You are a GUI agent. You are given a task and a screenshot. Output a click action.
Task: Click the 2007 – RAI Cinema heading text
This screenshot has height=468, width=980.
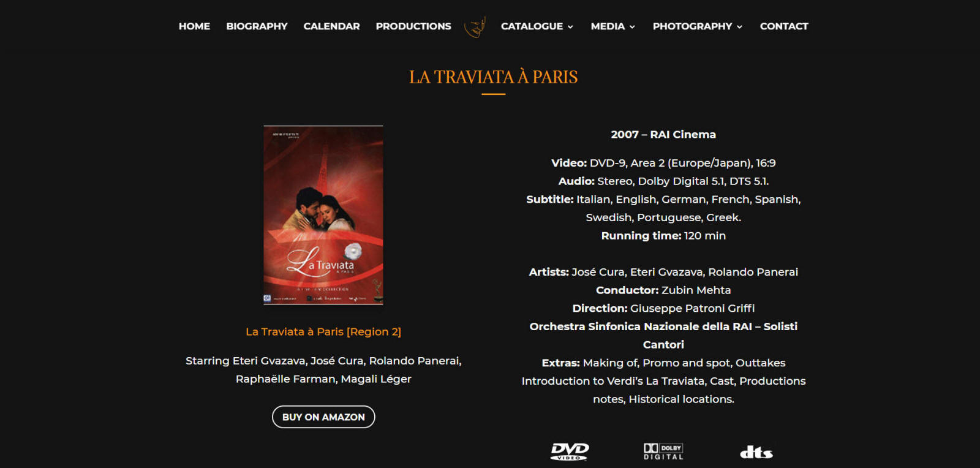point(663,134)
